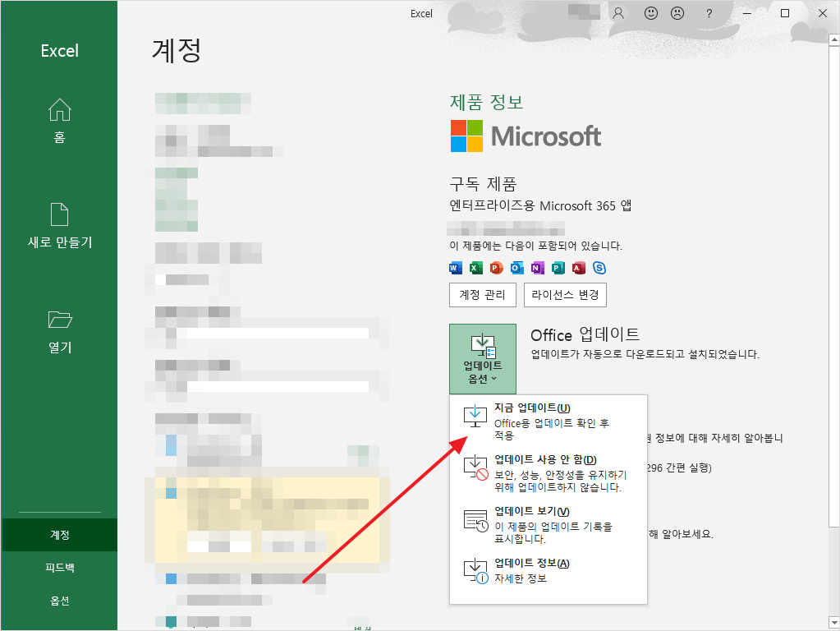Choose 지금 업데이트 from the menu
The height and width of the screenshot is (631, 840).
click(548, 421)
